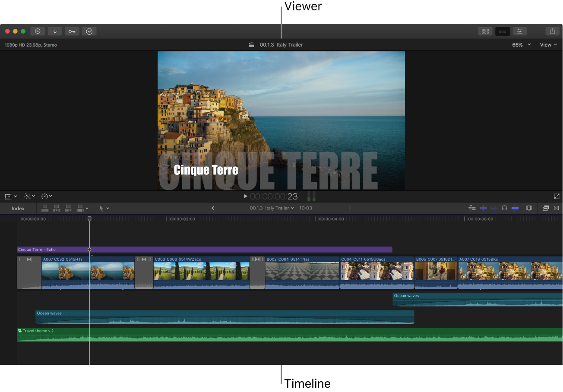Open the Enhancements magic-wand menu

[x=27, y=196]
